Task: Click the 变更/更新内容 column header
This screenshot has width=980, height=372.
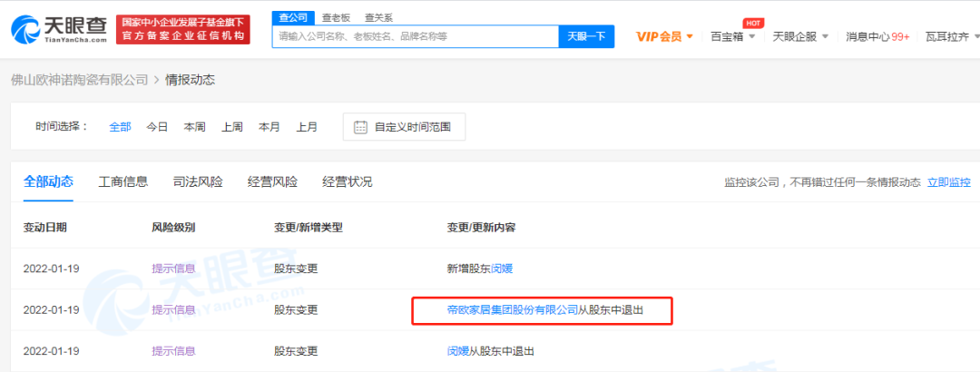Action: 481,227
